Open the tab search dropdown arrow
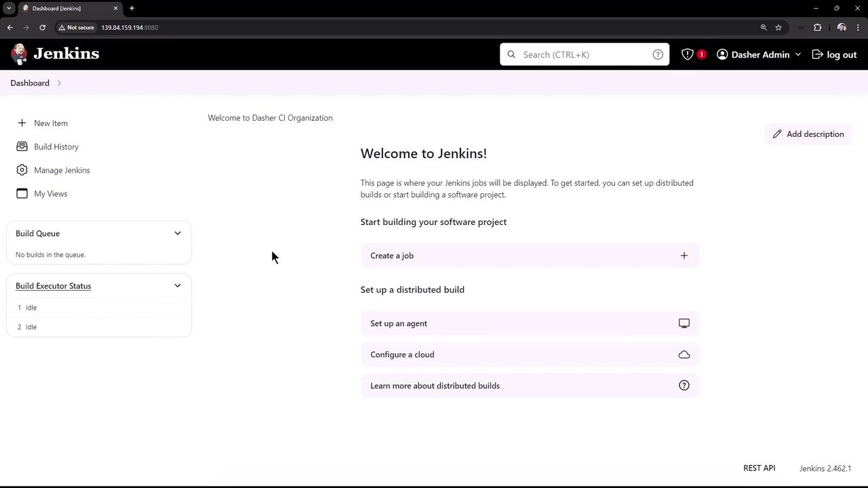Screen dimensions: 868x488 9,8
